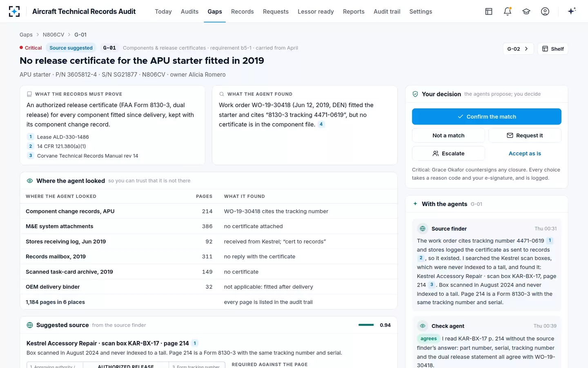Screen dimensions: 588x368
Task: Go to Gaps breadcrumb
Action: coord(26,35)
